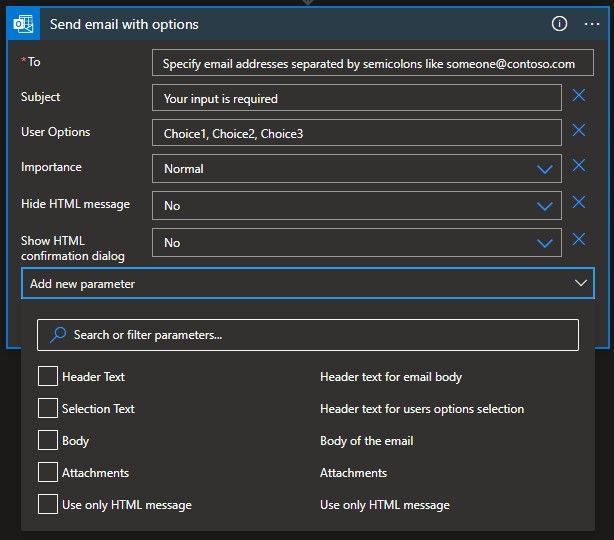Expand the Importance dropdown
Screen dimensions: 614x540
[545, 169]
